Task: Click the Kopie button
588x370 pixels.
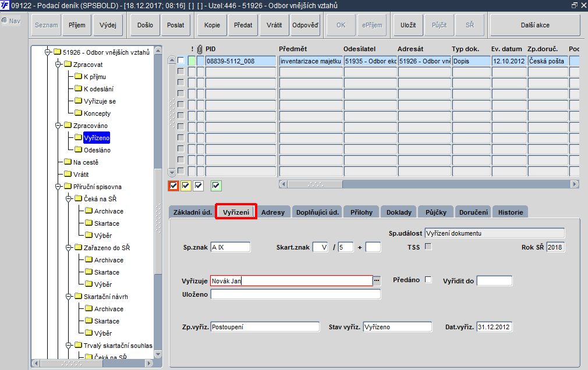Action: click(212, 25)
